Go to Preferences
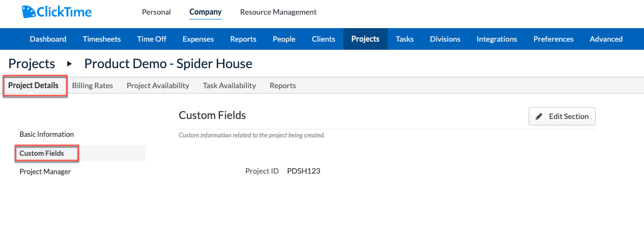 tap(553, 39)
